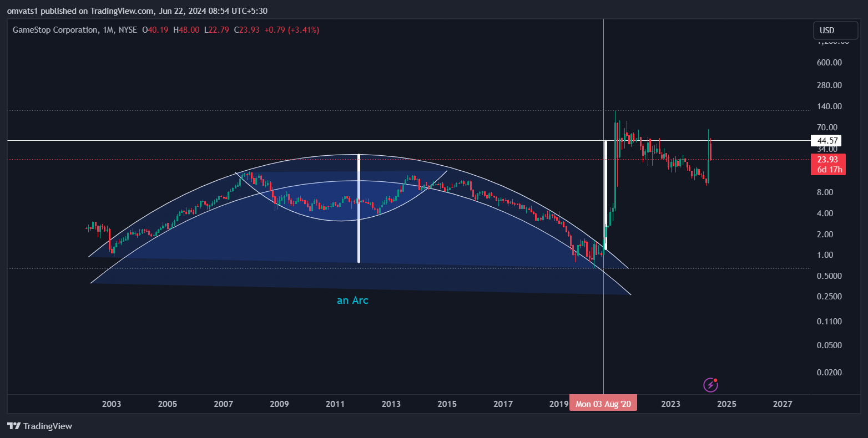Click the 2017 label on the time axis
Screen dimensions: 868x438
(x=503, y=404)
